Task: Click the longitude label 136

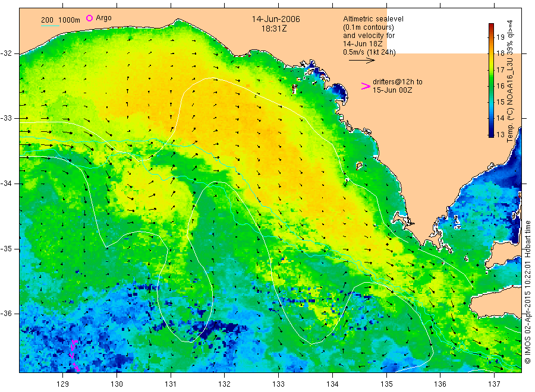Action: tap(440, 384)
